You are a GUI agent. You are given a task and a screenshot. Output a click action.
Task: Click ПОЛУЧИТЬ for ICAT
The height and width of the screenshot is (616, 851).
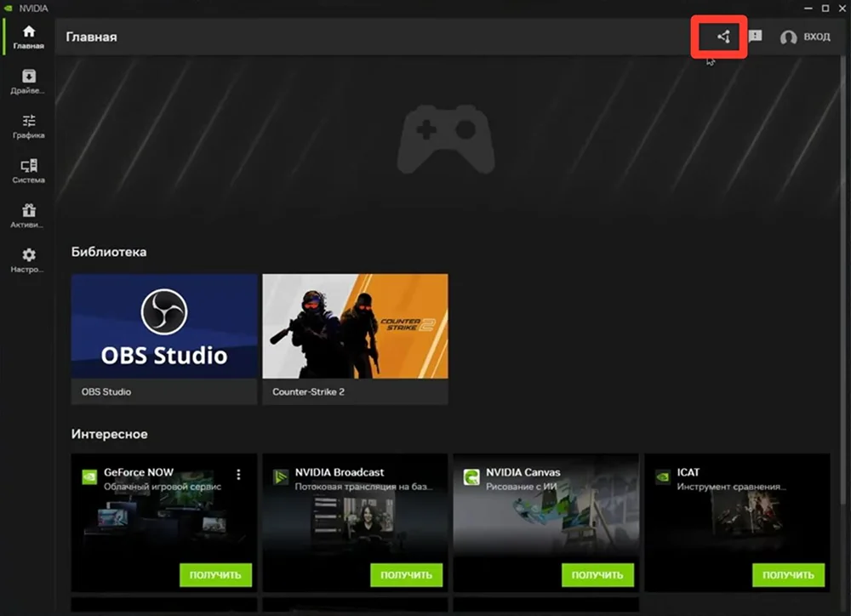coord(788,574)
